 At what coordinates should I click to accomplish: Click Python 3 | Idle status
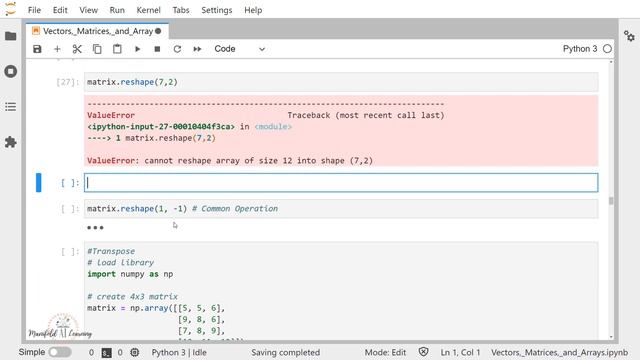point(179,352)
